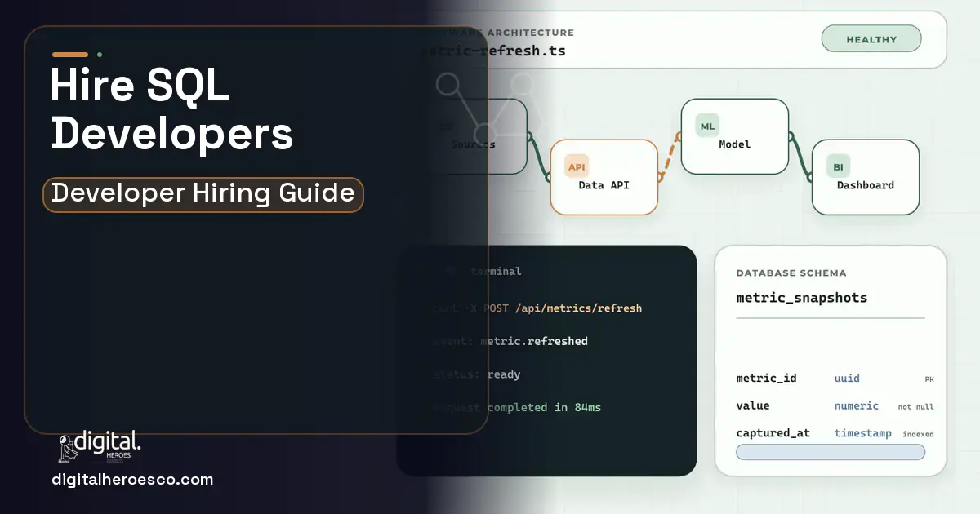Select the Dashboard node label
The height and width of the screenshot is (514, 980).
pyautogui.click(x=865, y=185)
